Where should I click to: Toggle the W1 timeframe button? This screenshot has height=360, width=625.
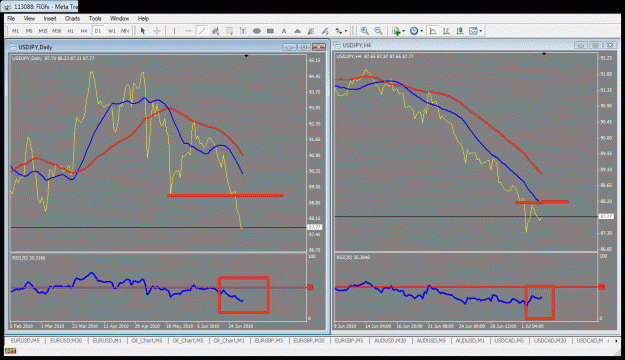click(112, 31)
